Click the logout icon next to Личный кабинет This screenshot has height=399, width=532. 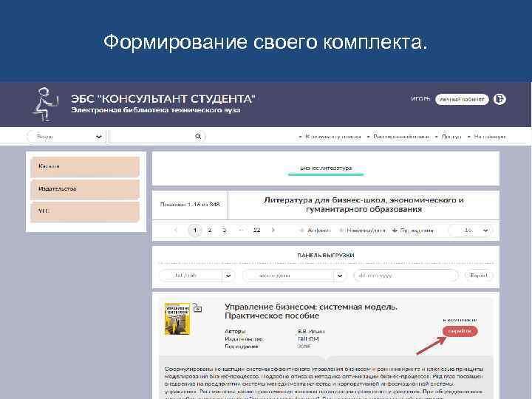499,99
